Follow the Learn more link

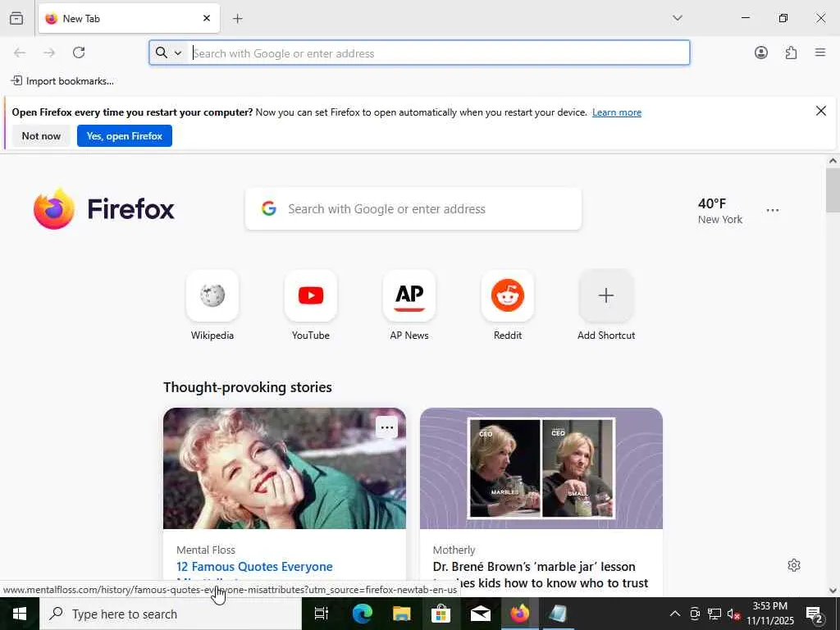pos(617,112)
